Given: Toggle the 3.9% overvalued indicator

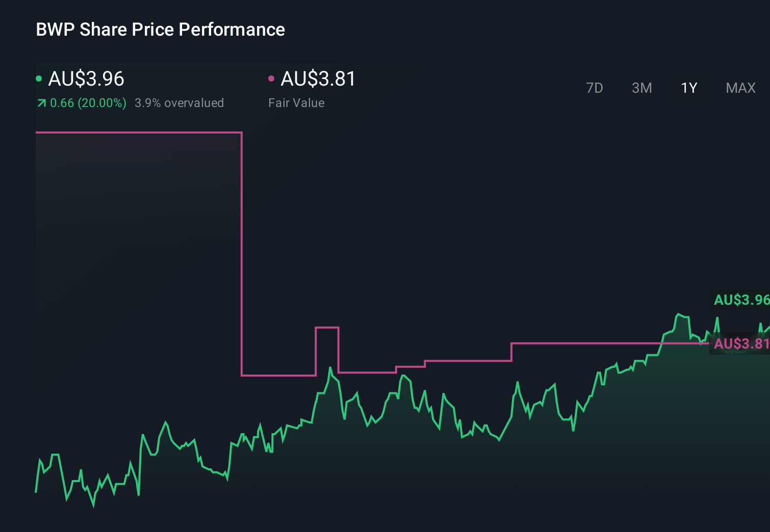Looking at the screenshot, I should coord(179,102).
